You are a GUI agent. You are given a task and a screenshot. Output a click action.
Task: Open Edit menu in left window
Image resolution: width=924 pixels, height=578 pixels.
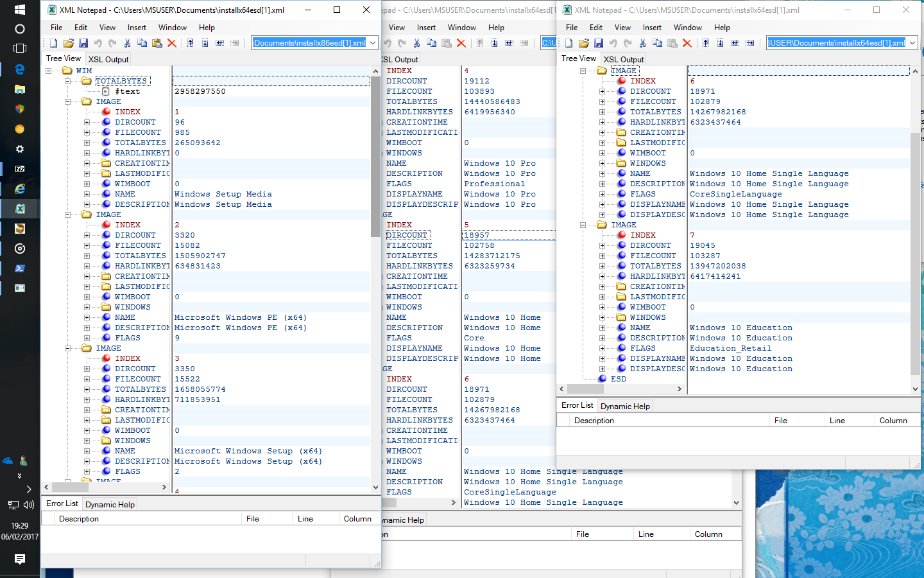81,28
